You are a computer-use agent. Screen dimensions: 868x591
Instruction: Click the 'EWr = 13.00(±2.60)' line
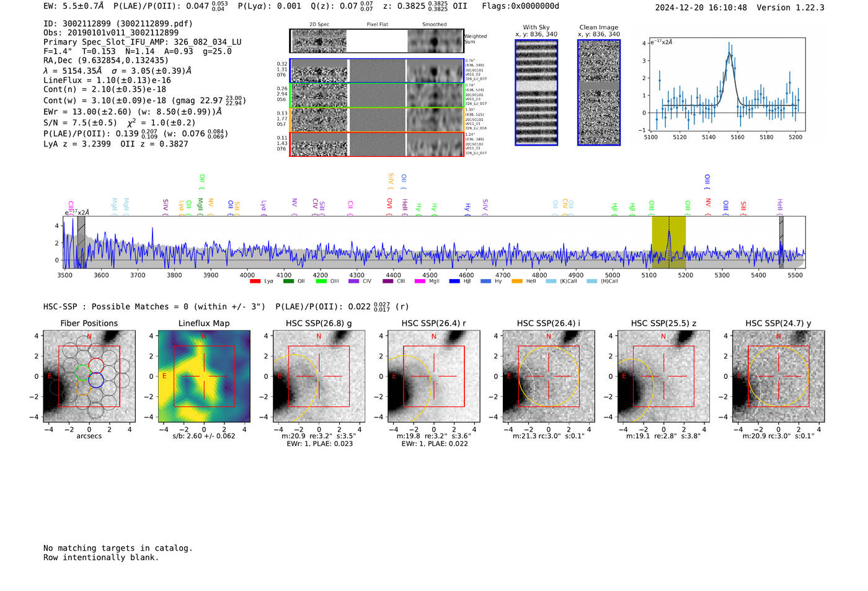[87, 112]
